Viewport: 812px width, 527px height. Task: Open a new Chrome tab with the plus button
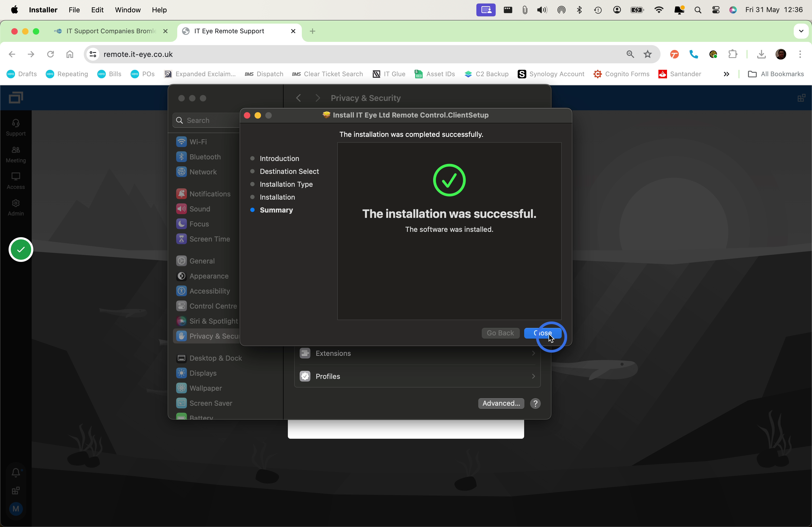click(312, 31)
